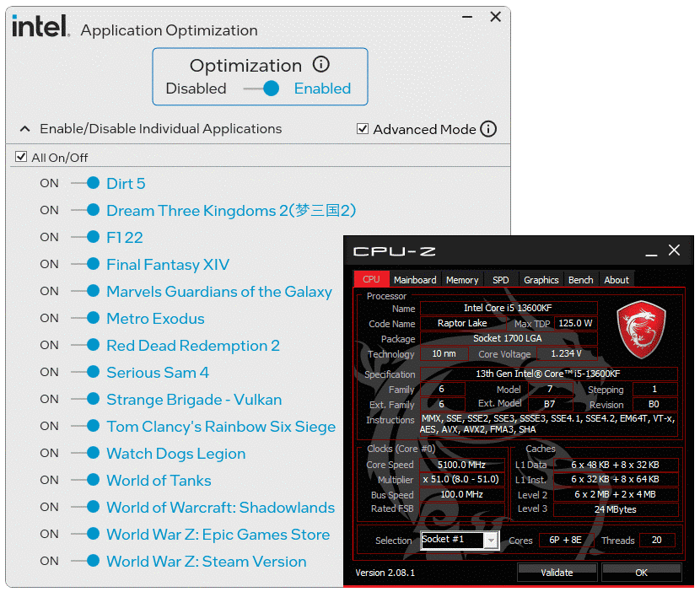Toggle the Metro Exodus switch
700x592 pixels.
(86, 318)
